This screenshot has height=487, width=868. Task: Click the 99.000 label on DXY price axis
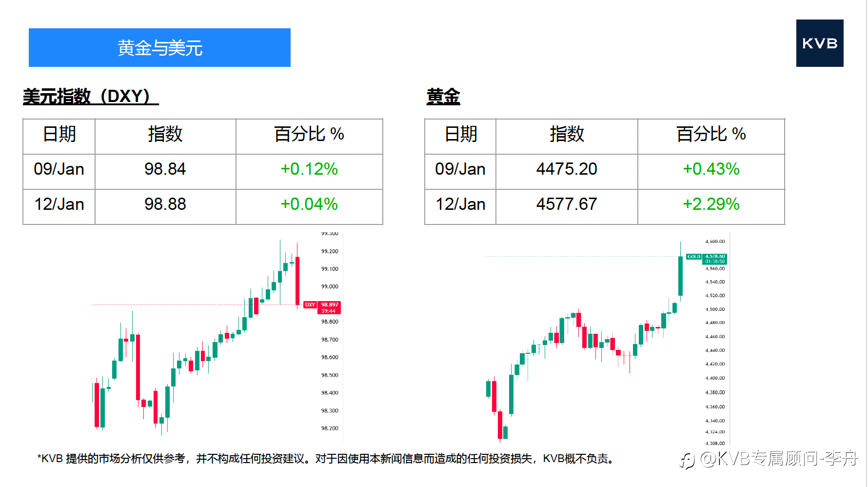pos(330,286)
